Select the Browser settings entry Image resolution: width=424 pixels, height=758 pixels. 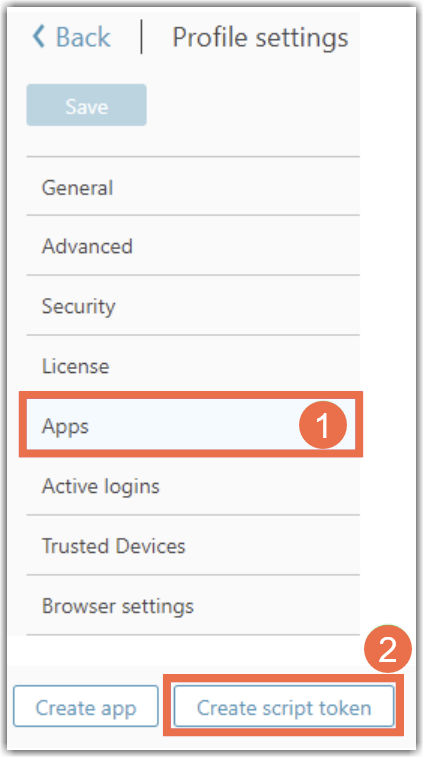[193, 605]
